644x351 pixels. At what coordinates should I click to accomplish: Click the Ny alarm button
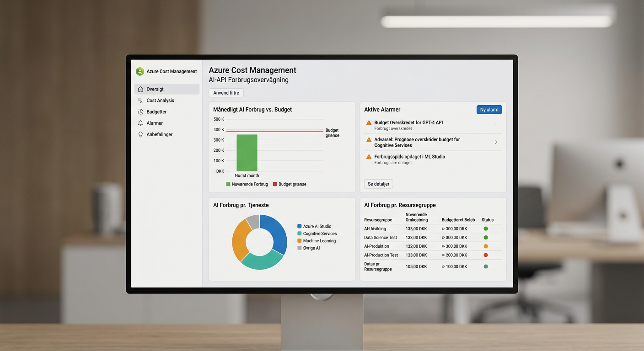[489, 110]
